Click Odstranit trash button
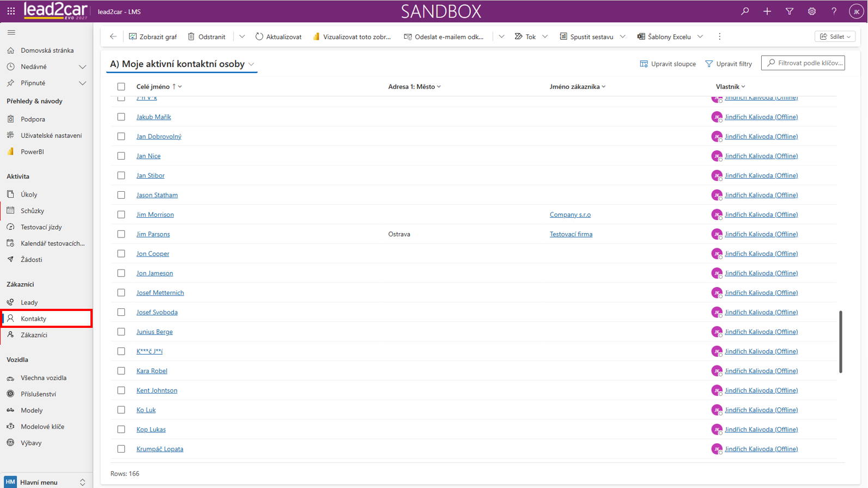868x488 pixels. click(x=207, y=36)
